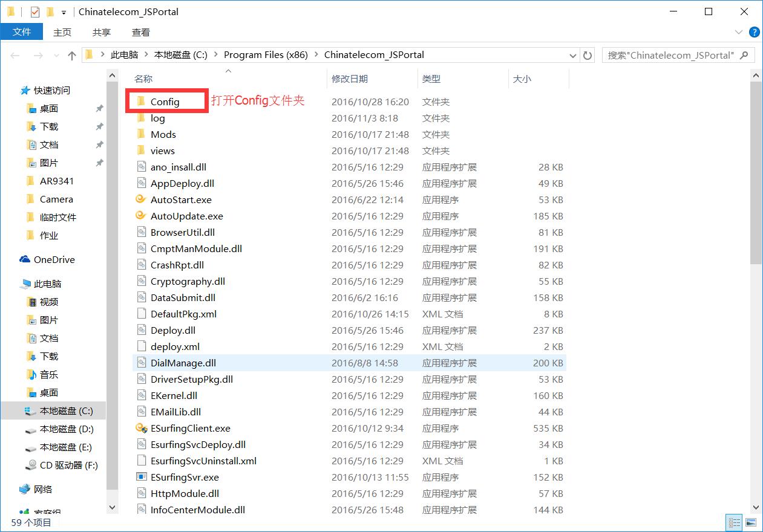The width and height of the screenshot is (763, 532).
Task: Select the Cryptography.dll file
Action: click(x=188, y=281)
